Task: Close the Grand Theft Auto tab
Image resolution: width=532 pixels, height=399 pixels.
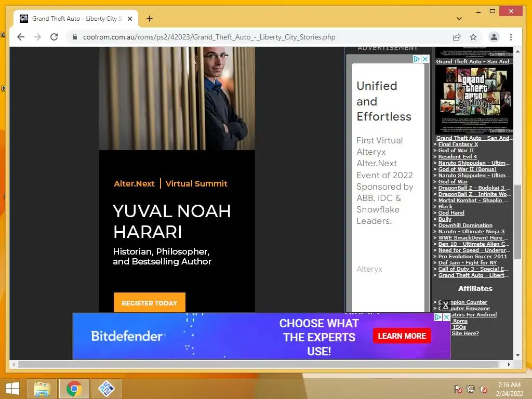Action: pos(129,19)
